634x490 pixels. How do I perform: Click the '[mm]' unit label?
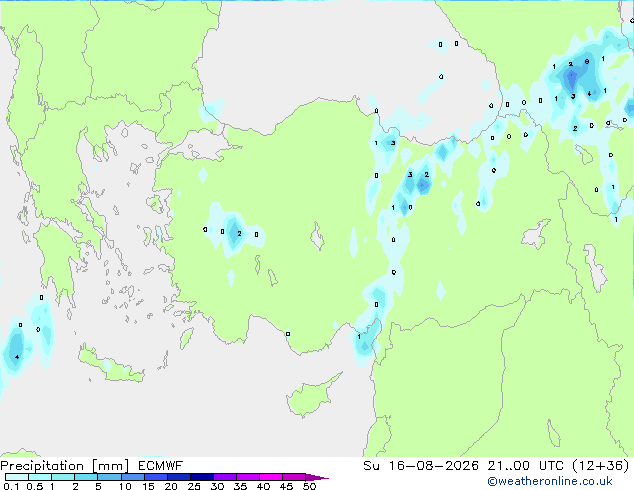tap(110, 466)
